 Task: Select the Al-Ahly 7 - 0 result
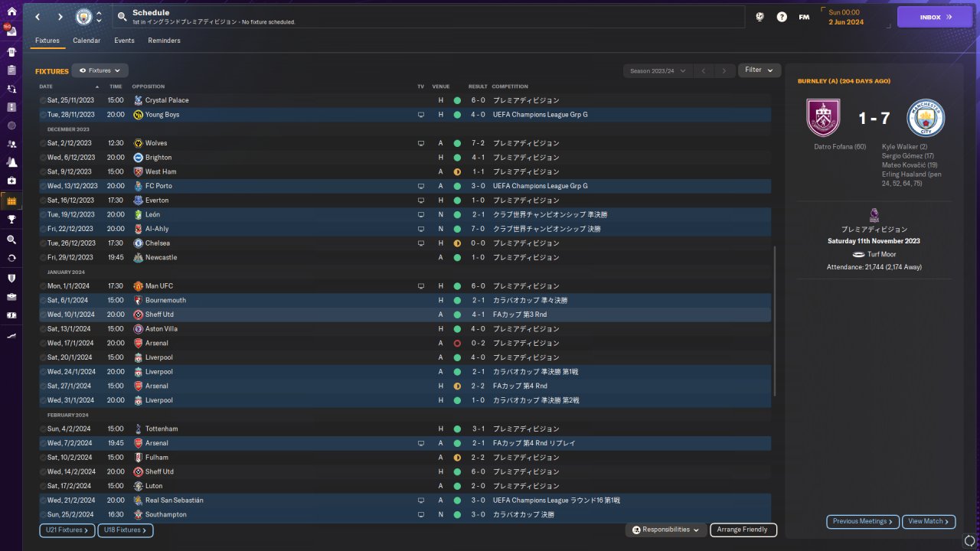[478, 229]
